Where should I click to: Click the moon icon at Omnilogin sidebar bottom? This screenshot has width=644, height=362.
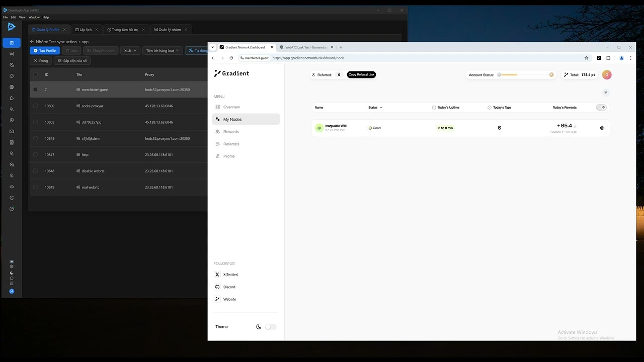pos(12,273)
